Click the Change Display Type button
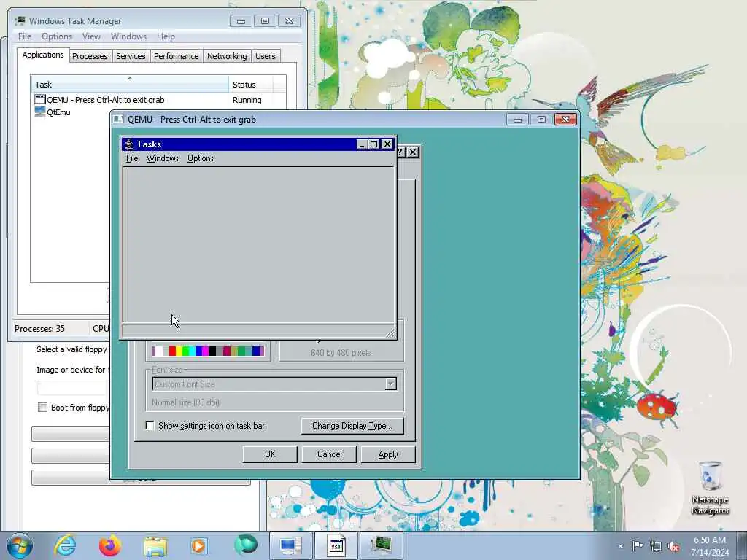 pyautogui.click(x=352, y=426)
